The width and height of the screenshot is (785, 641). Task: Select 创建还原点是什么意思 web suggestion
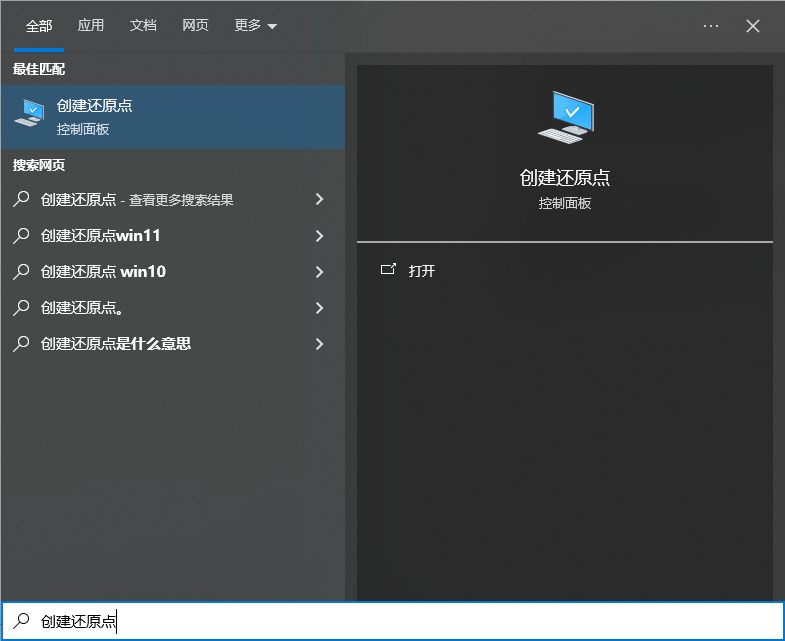coord(173,344)
